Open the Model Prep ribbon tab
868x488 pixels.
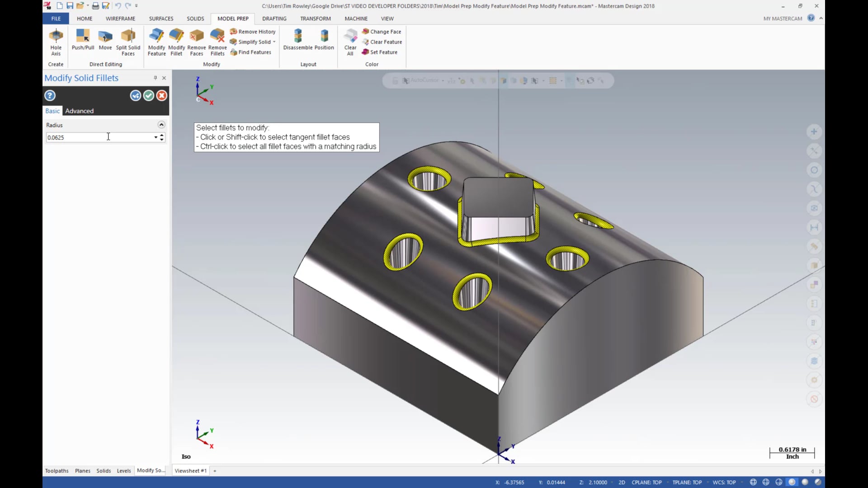pos(232,18)
